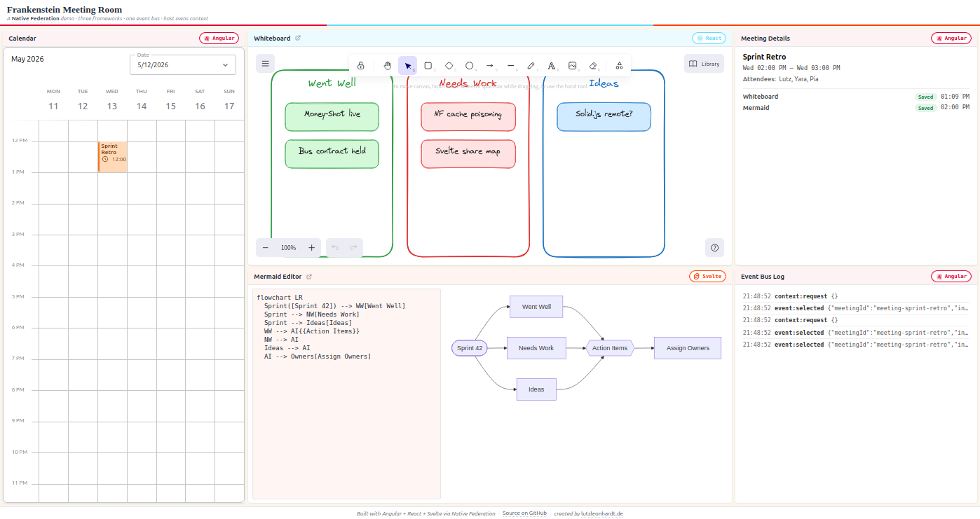Select Tuesday 12 in the calendar header
The width and height of the screenshot is (980, 519).
coord(83,100)
